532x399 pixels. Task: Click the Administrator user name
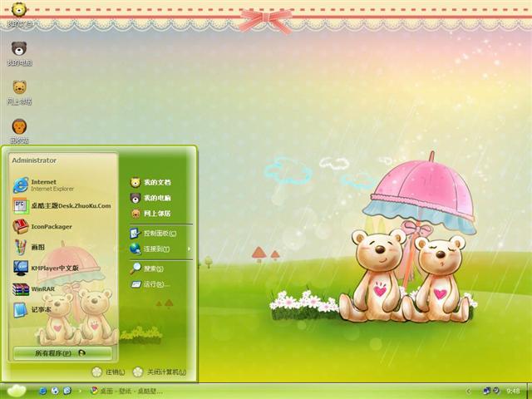[34, 160]
